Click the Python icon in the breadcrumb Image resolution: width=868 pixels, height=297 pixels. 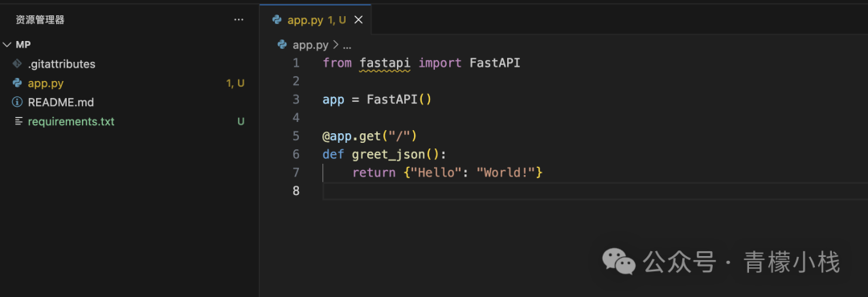tap(282, 45)
